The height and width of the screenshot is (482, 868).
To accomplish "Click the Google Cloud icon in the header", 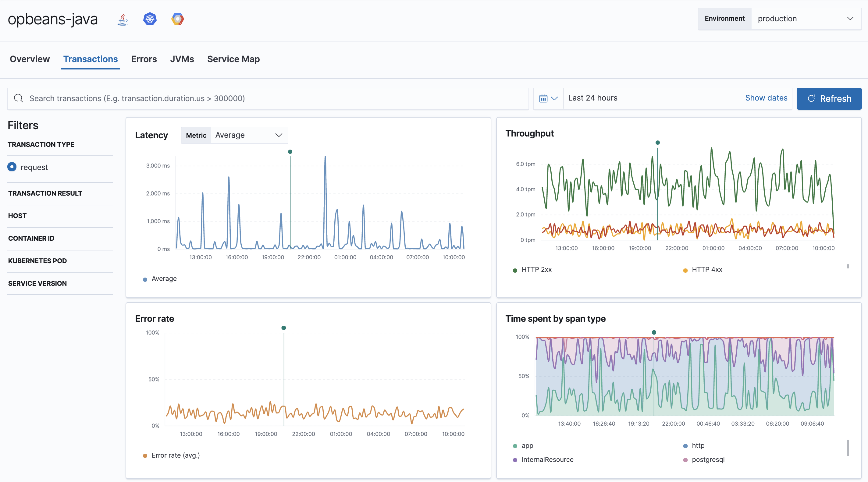I will click(177, 19).
